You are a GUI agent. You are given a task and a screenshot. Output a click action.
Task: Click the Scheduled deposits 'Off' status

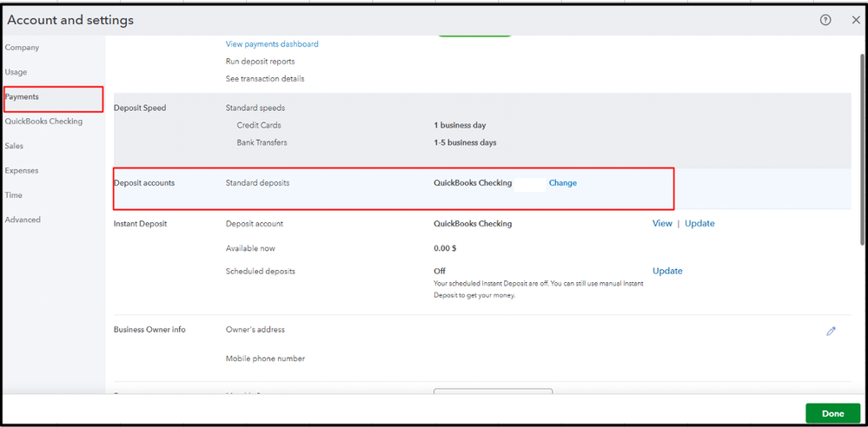(x=440, y=271)
